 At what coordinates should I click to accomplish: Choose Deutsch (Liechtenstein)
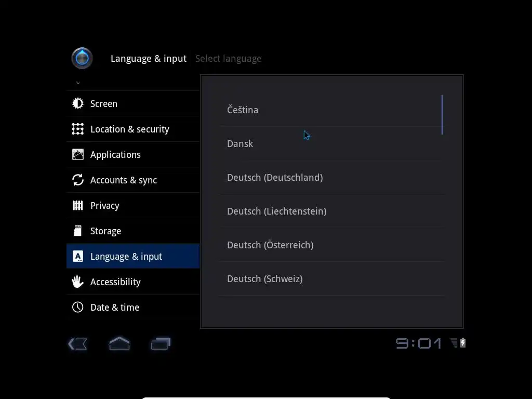click(x=331, y=211)
